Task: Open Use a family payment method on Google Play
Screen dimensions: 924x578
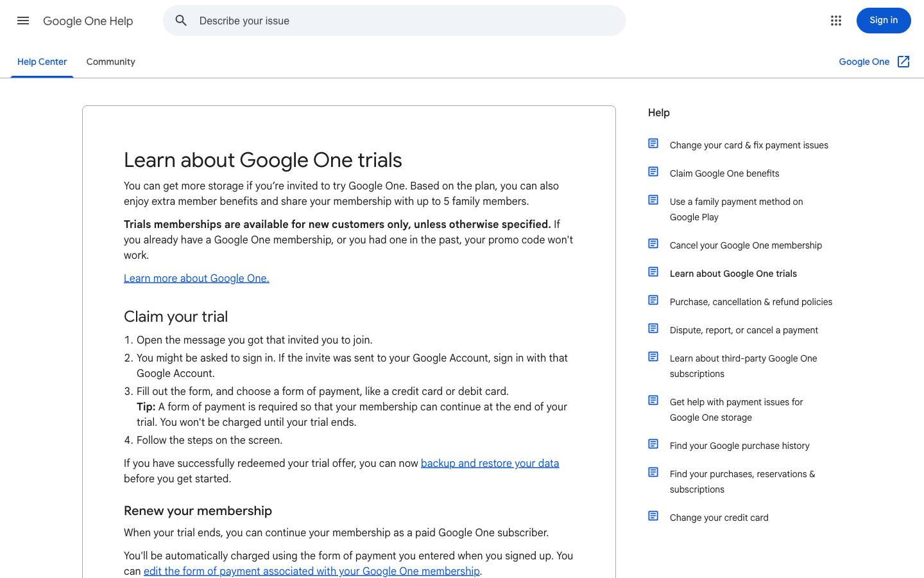Action: coord(737,209)
